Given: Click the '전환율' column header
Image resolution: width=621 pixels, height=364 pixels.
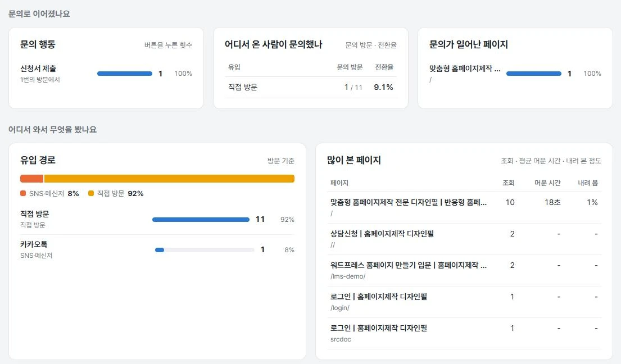Looking at the screenshot, I should tap(384, 67).
